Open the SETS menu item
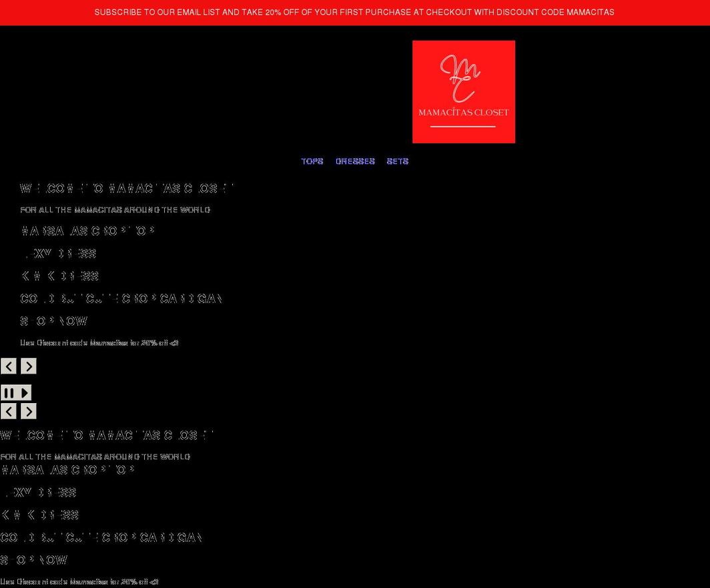 pyautogui.click(x=397, y=162)
